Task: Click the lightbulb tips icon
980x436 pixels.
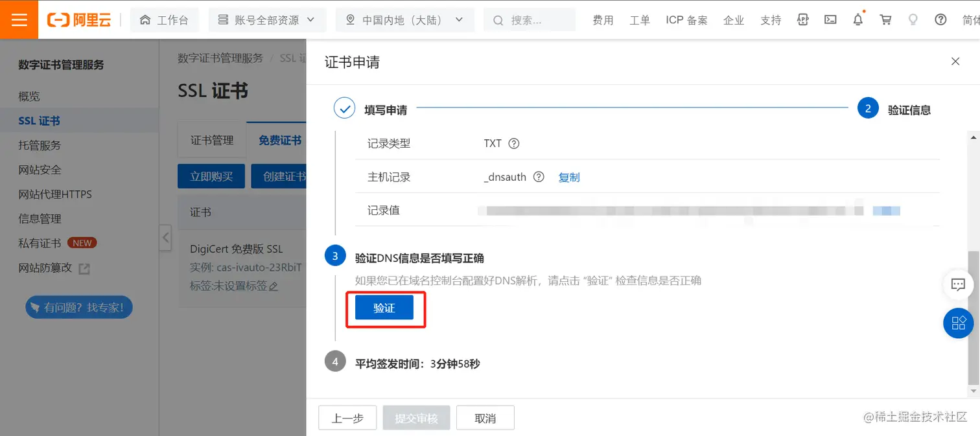Action: click(913, 19)
